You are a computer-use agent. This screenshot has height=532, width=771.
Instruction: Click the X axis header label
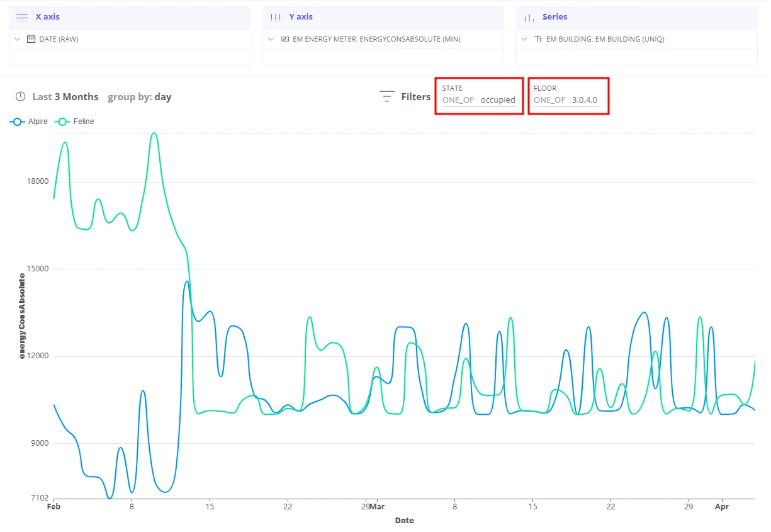point(47,17)
